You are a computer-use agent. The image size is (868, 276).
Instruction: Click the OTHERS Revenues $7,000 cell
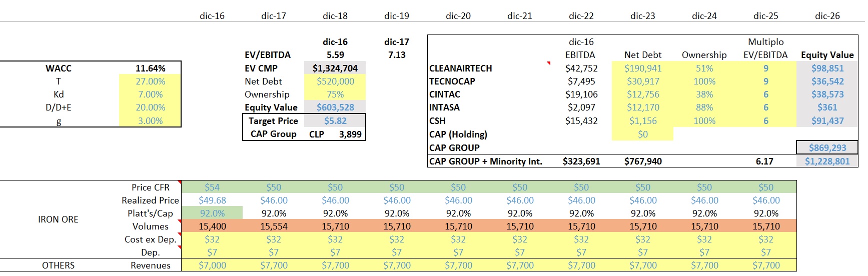click(212, 265)
